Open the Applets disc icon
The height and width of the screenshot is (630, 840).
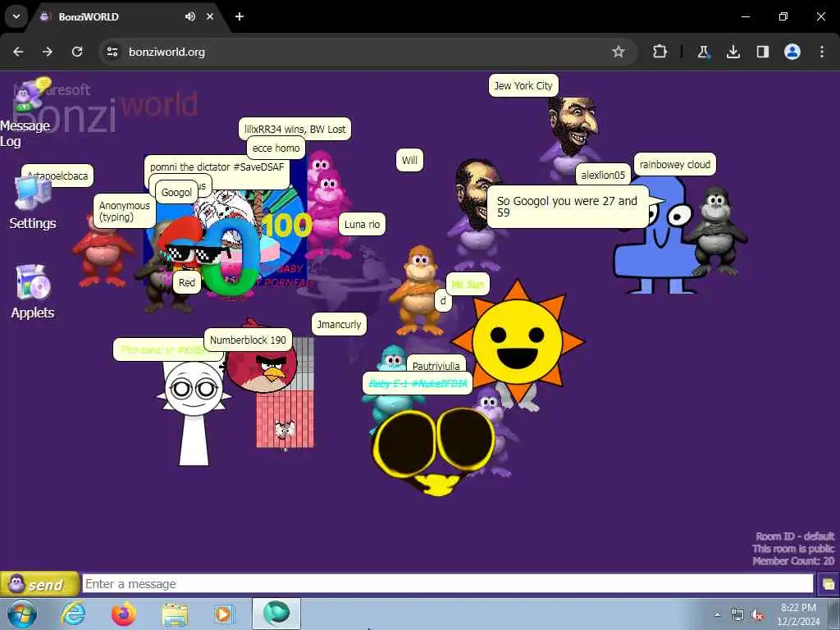[33, 292]
